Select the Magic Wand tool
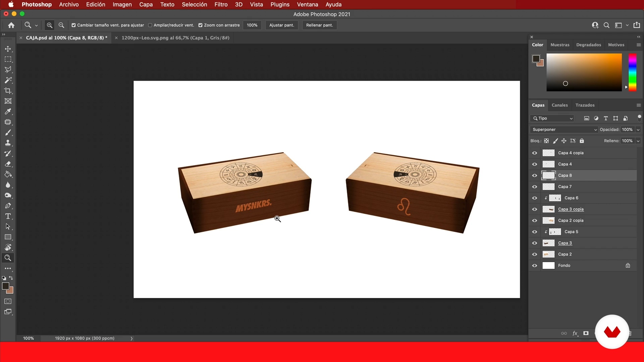 (8, 80)
